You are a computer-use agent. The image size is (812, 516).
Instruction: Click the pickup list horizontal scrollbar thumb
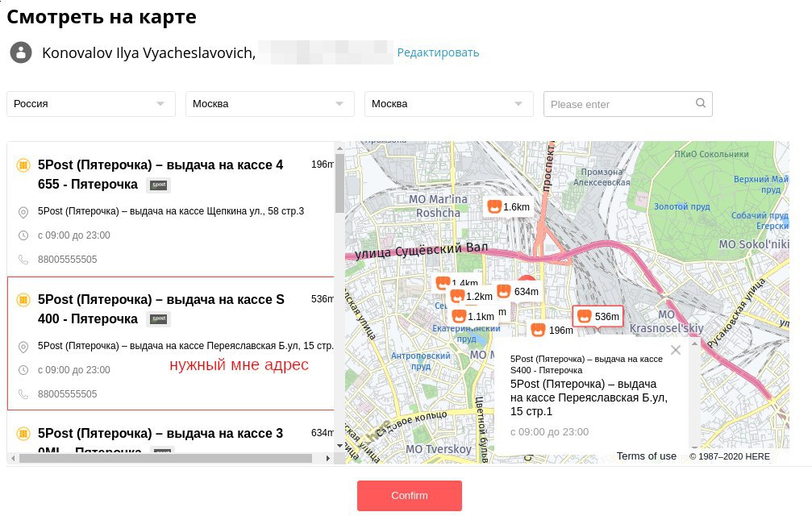click(x=166, y=458)
